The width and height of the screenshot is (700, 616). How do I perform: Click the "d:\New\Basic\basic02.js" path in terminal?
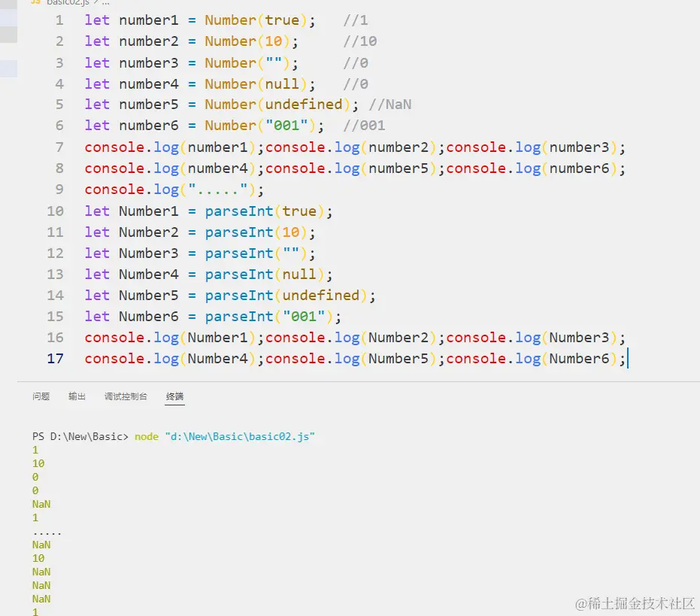[x=240, y=436]
